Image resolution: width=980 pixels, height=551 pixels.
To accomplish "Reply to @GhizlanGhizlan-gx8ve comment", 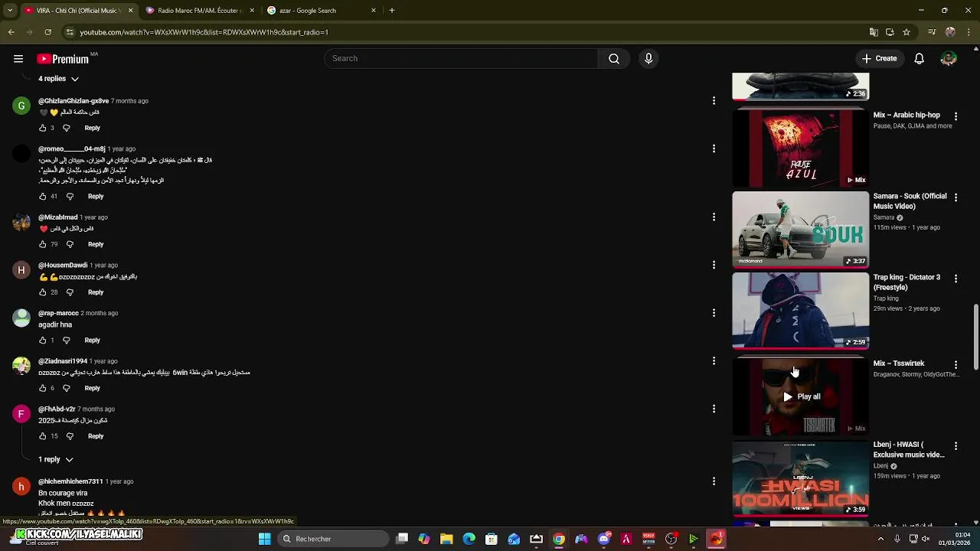I will [92, 128].
